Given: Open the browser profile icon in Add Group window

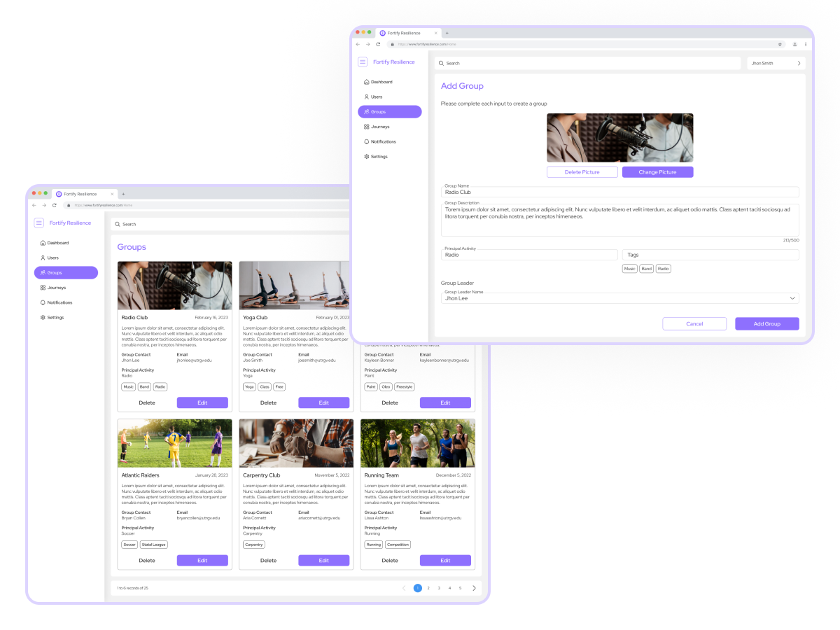Looking at the screenshot, I should pyautogui.click(x=795, y=44).
